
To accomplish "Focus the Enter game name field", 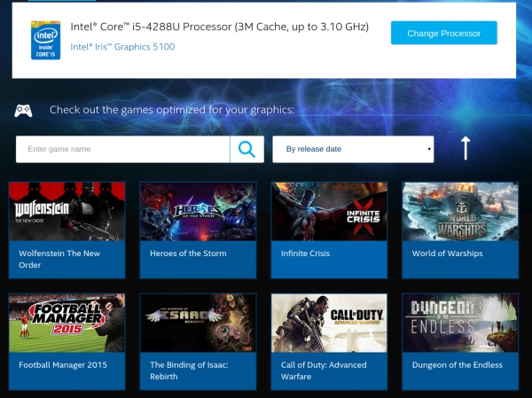I will [x=123, y=149].
